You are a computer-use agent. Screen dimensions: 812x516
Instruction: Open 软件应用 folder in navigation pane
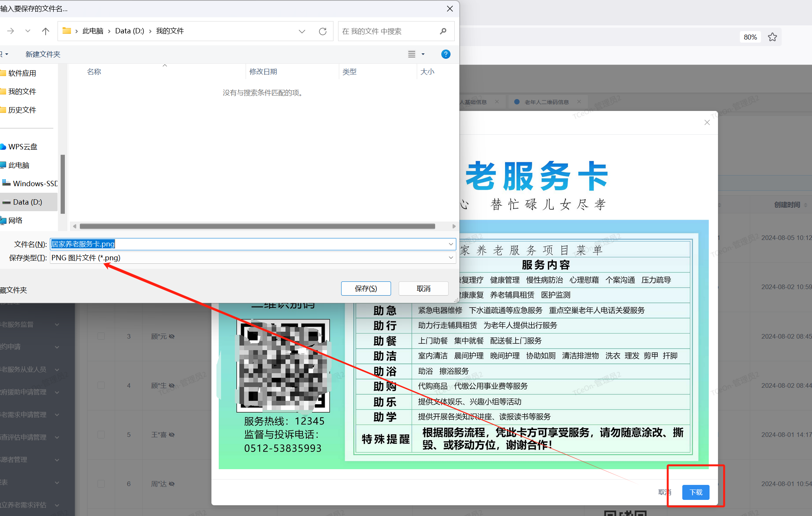22,73
